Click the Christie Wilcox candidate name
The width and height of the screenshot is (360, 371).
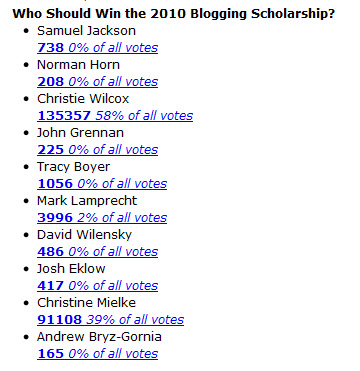(x=83, y=99)
